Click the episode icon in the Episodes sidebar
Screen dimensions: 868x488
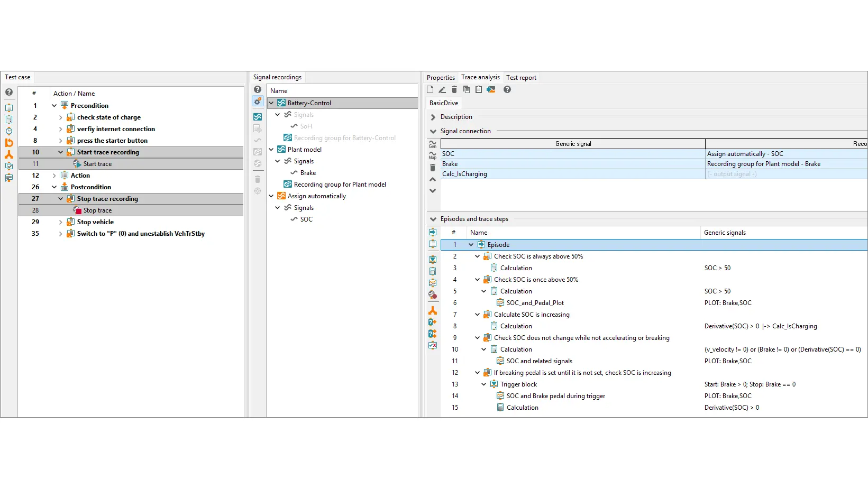point(433,232)
